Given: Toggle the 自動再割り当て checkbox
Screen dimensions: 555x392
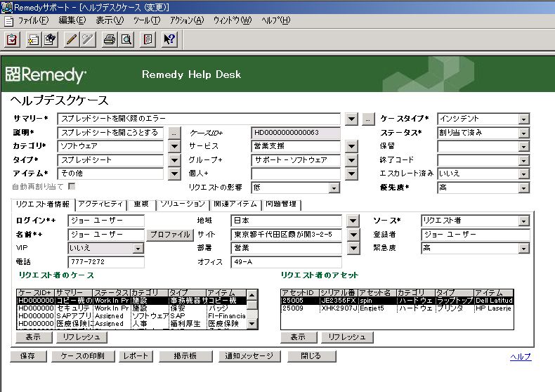Looking at the screenshot, I should click(x=72, y=185).
